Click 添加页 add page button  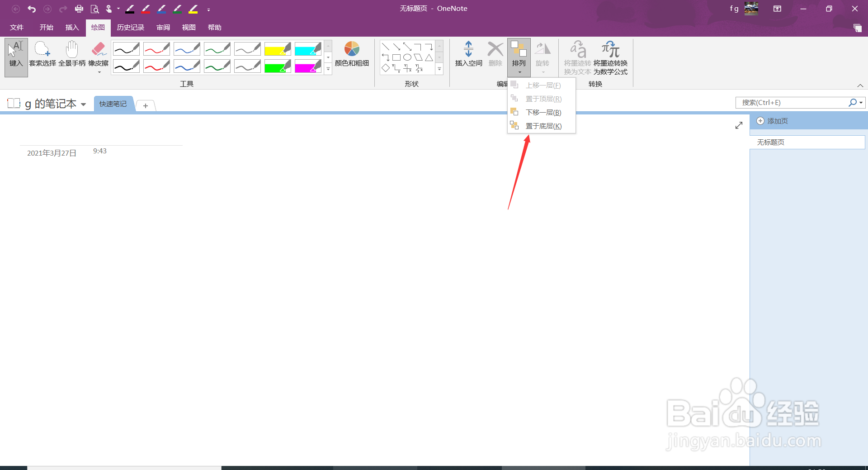773,121
